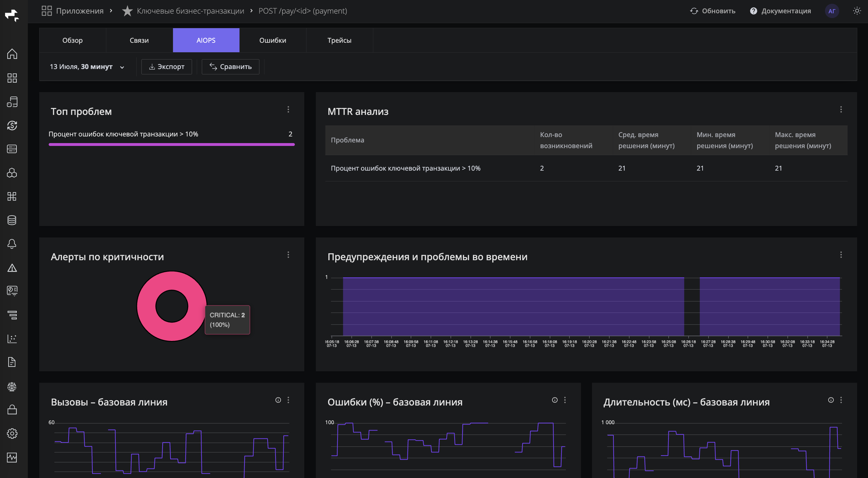Screen dimensions: 868x478
Task: Open the dollar transactions icon in sidebar
Action: (12, 125)
